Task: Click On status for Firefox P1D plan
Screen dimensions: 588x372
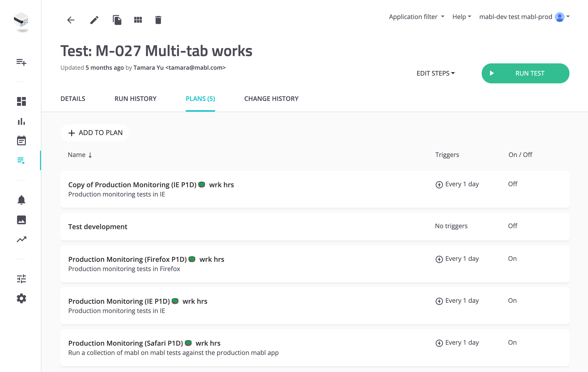Action: pos(512,259)
